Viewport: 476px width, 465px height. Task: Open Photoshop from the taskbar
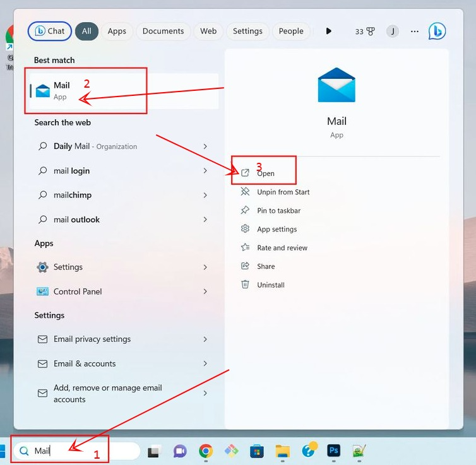coord(333,450)
